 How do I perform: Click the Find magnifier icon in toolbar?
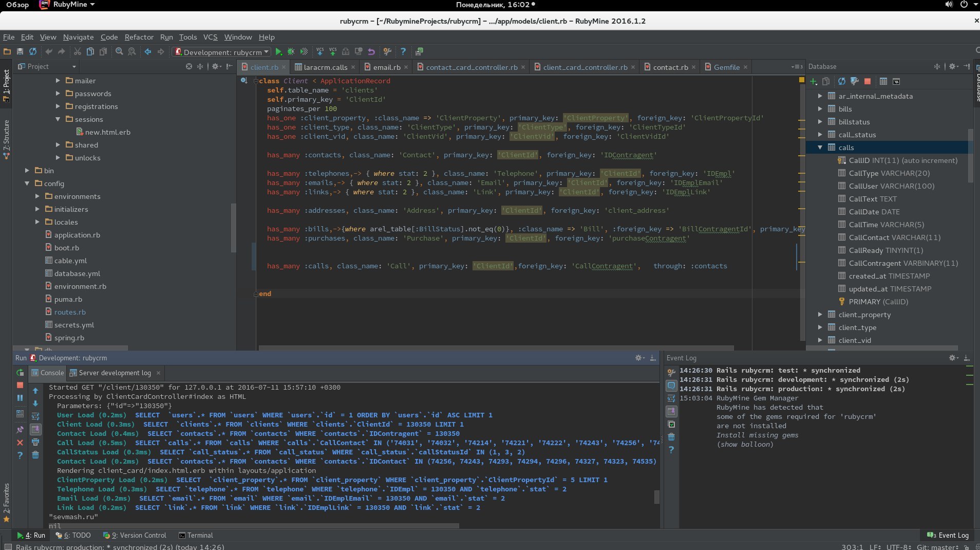[119, 51]
